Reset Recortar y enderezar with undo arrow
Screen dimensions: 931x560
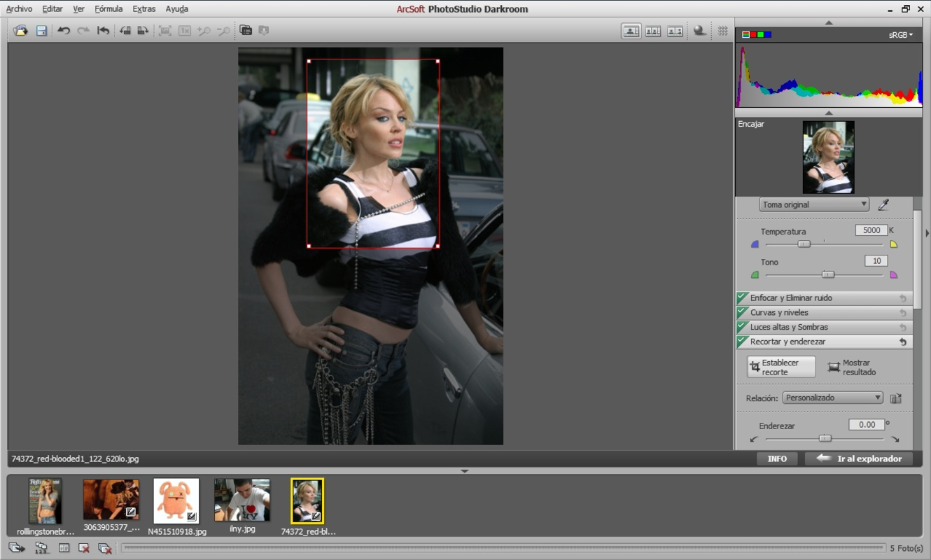[x=903, y=342]
